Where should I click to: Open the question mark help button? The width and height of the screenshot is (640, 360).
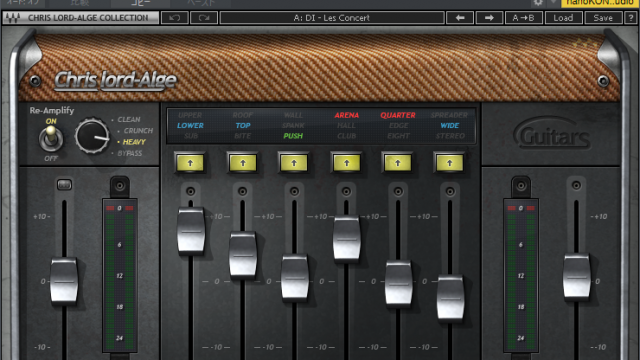(631, 18)
